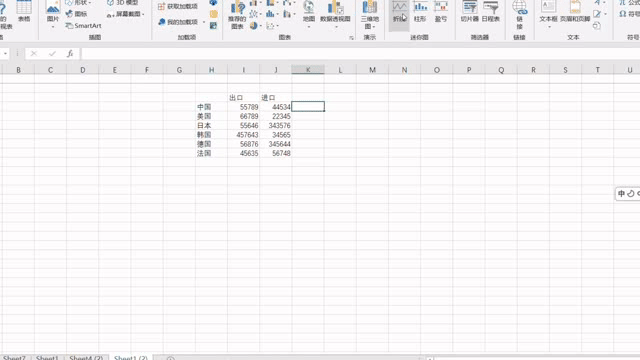Click the yellow Bing Maps add-in icon
Screen dimensions: 640x360
coord(213,14)
